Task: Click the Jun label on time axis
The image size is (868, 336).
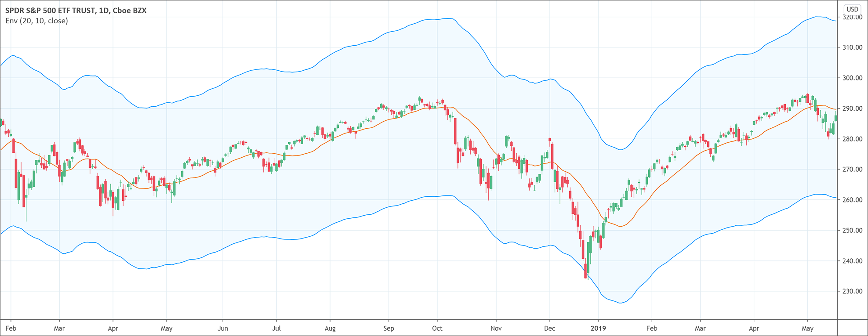Action: (223, 328)
